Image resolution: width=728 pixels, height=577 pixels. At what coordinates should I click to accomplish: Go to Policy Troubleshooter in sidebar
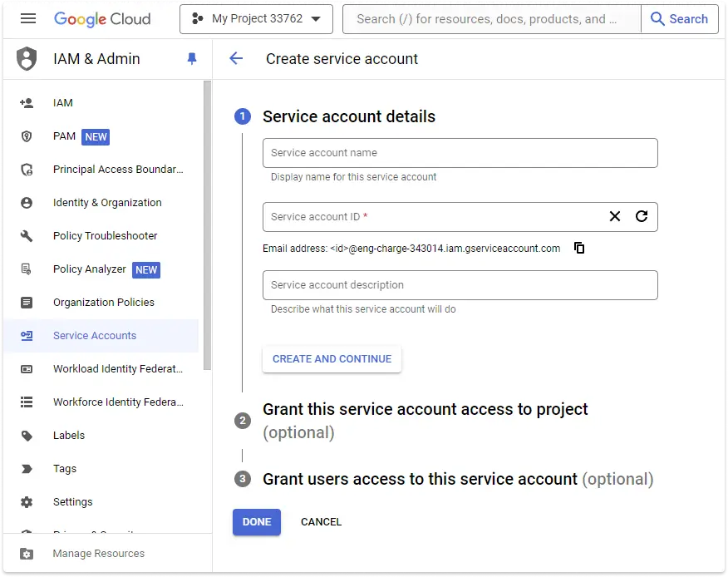[x=105, y=236]
